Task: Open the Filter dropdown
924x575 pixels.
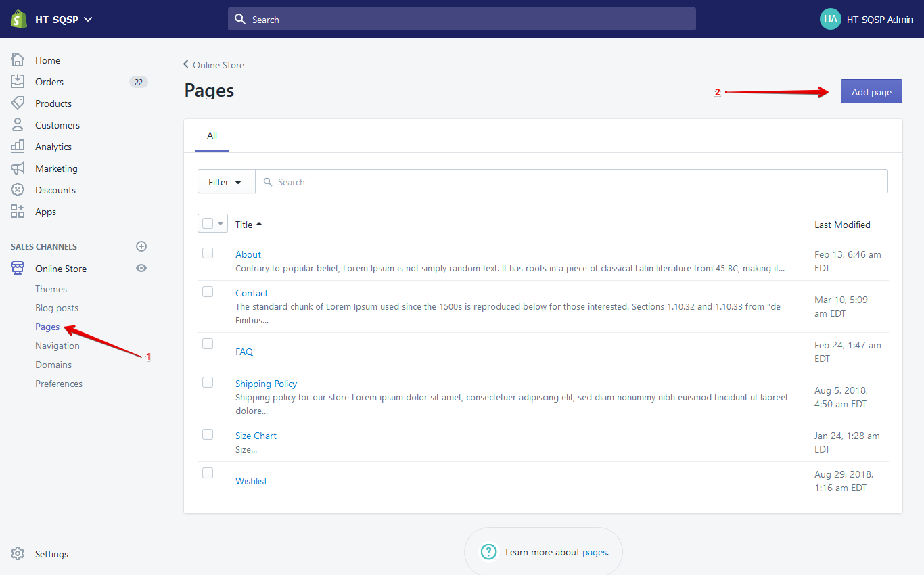Action: tap(225, 182)
